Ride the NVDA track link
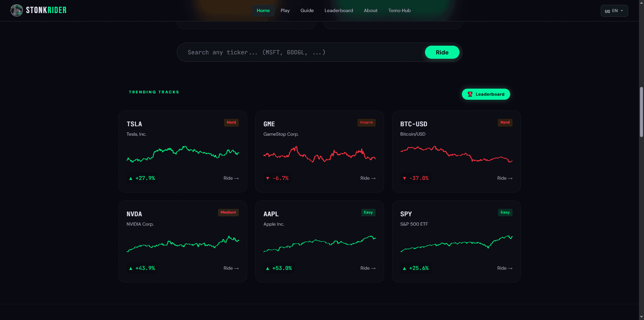The image size is (644, 320). (x=231, y=268)
